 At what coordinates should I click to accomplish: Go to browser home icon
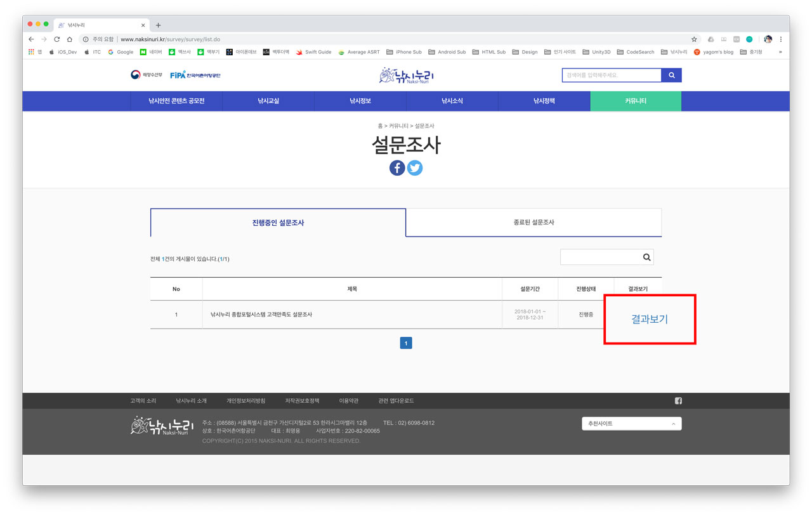click(x=70, y=39)
